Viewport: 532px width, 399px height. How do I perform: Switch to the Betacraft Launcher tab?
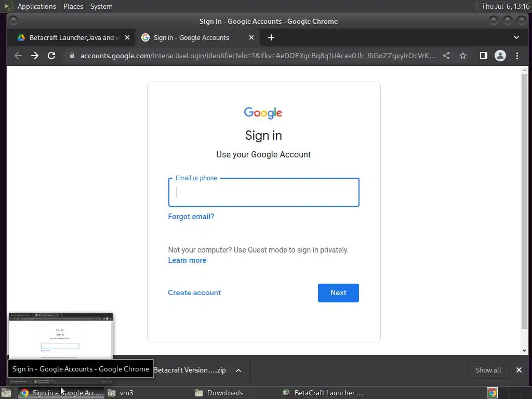click(74, 37)
